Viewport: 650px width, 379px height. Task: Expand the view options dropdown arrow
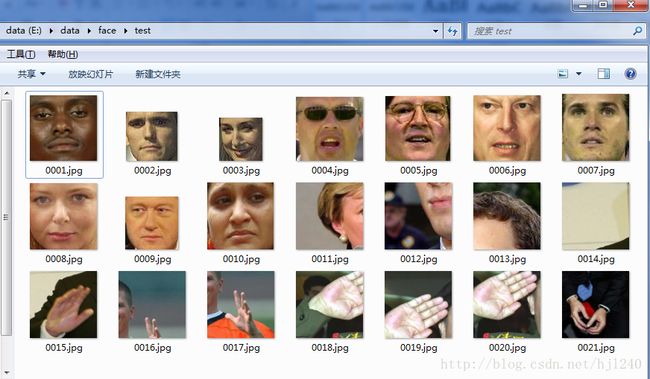(579, 74)
